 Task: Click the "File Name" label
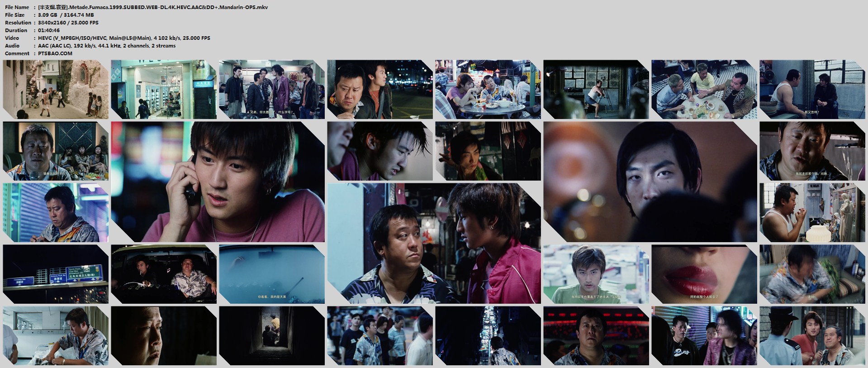tap(17, 7)
